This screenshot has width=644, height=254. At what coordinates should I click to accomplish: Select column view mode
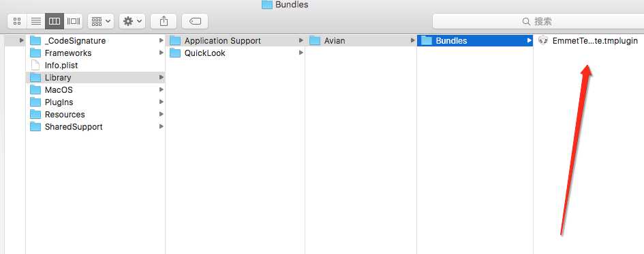point(55,21)
